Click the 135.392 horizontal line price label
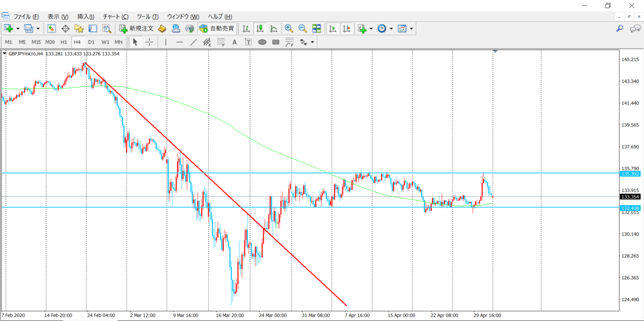 [629, 174]
